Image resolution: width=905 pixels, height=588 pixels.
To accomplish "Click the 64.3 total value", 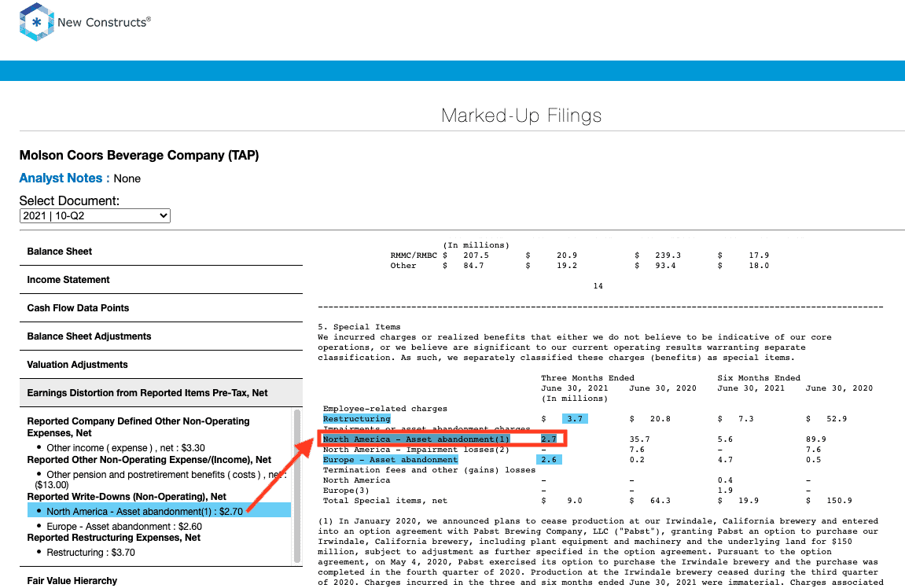I will point(660,501).
